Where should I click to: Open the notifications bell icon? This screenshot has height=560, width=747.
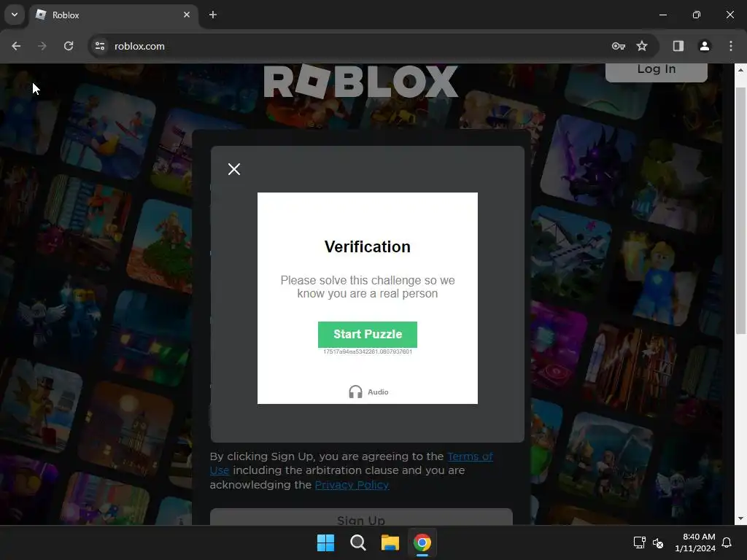[727, 542]
